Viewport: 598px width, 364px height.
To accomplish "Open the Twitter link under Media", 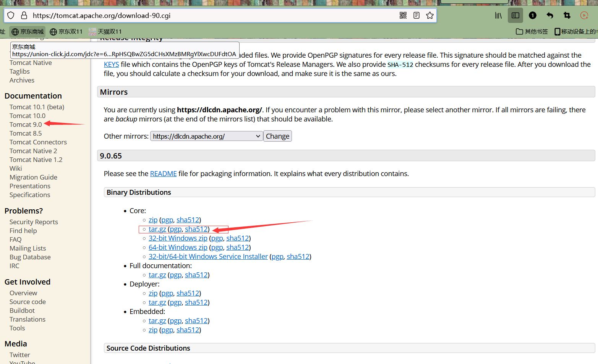I will coord(20,355).
